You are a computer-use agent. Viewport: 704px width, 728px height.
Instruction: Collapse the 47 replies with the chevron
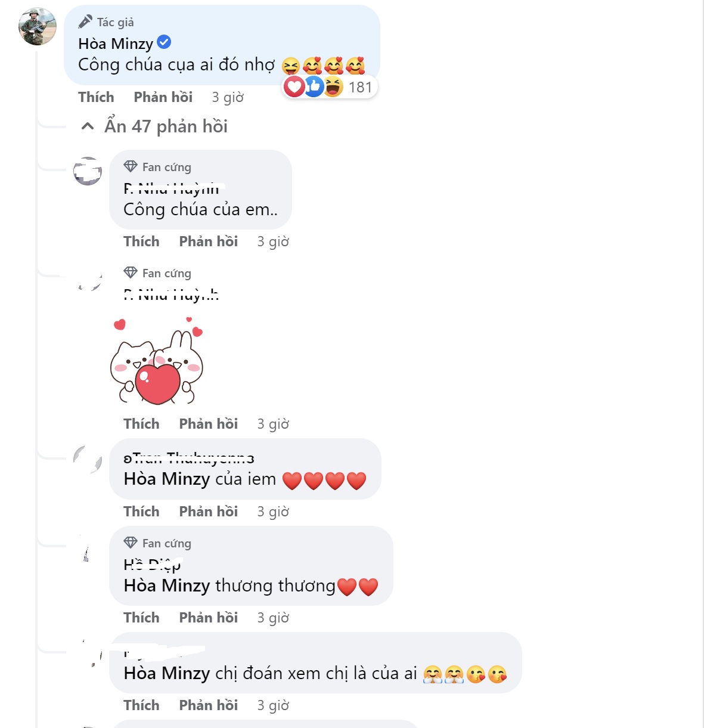coord(88,126)
